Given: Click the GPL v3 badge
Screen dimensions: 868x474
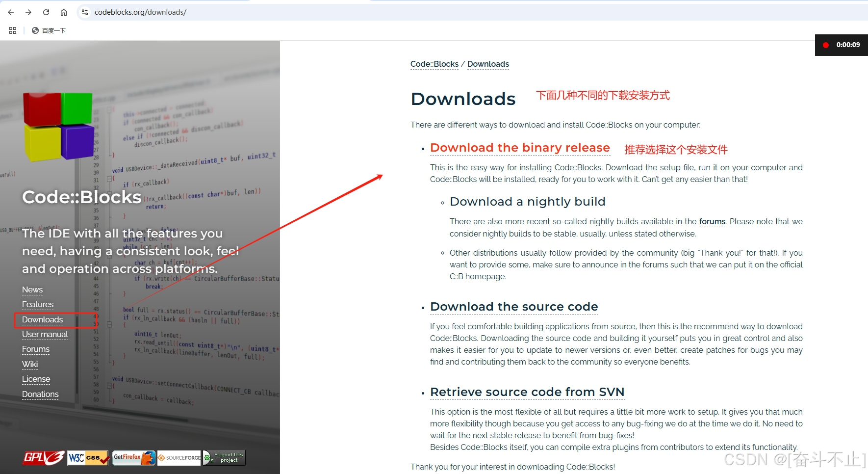Looking at the screenshot, I should [44, 458].
